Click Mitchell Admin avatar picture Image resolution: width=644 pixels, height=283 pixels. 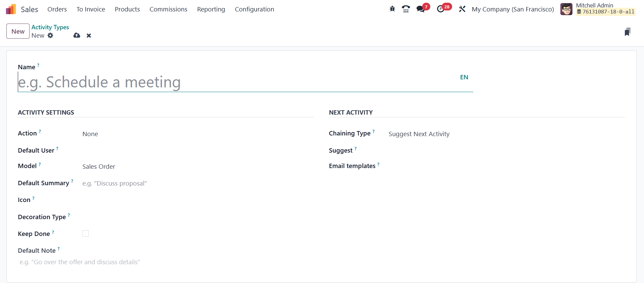[566, 9]
